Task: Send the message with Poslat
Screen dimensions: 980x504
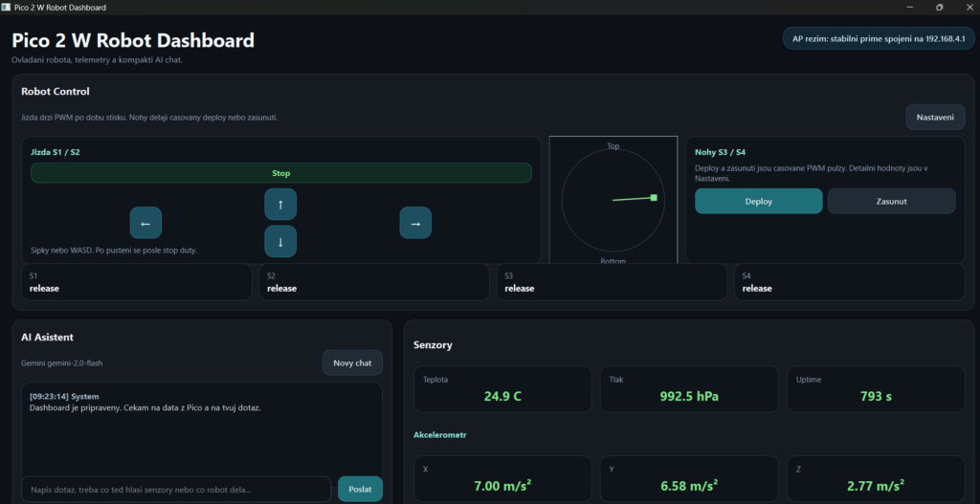Action: coord(360,489)
